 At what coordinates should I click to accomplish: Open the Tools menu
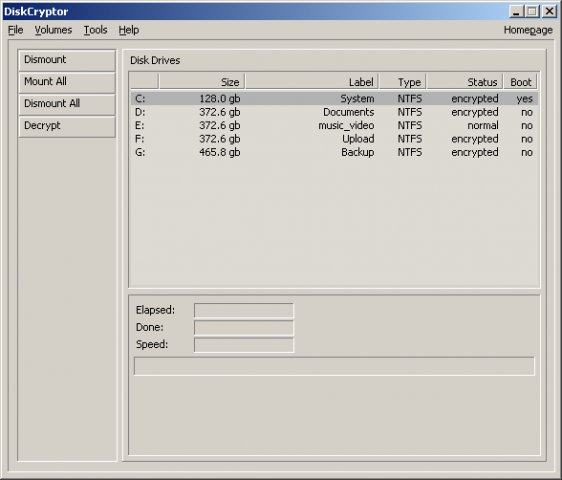[95, 30]
